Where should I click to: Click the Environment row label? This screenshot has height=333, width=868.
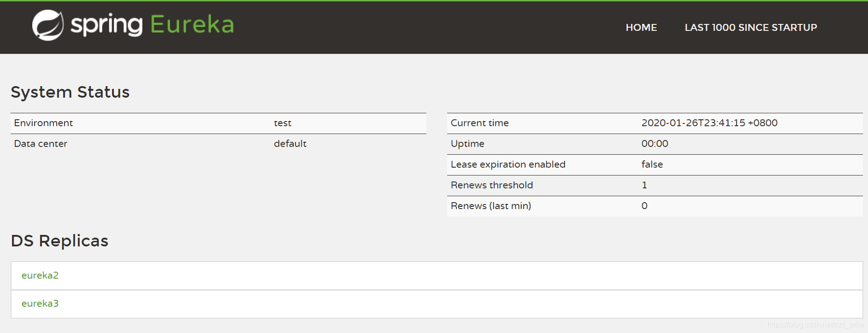pyautogui.click(x=43, y=123)
